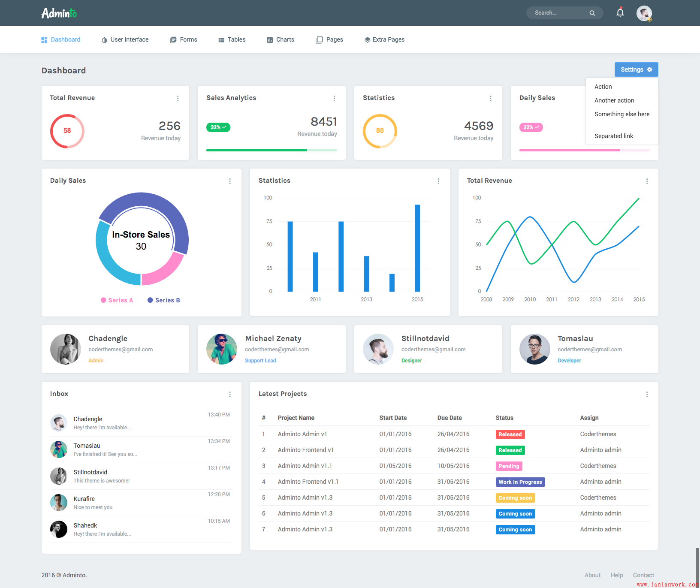Toggle Series B in the donut legend
The height and width of the screenshot is (588, 700).
(164, 300)
